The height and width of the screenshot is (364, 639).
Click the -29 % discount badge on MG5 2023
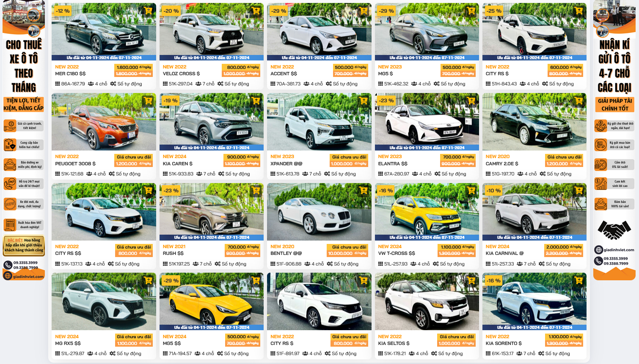click(386, 11)
